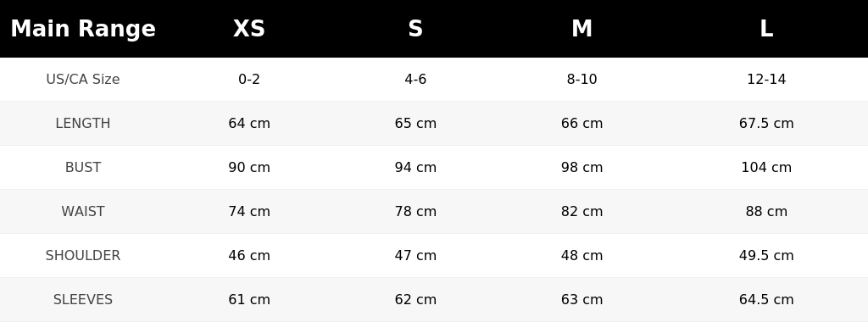
Task: Click the LENGTH row label
Action: tap(83, 124)
